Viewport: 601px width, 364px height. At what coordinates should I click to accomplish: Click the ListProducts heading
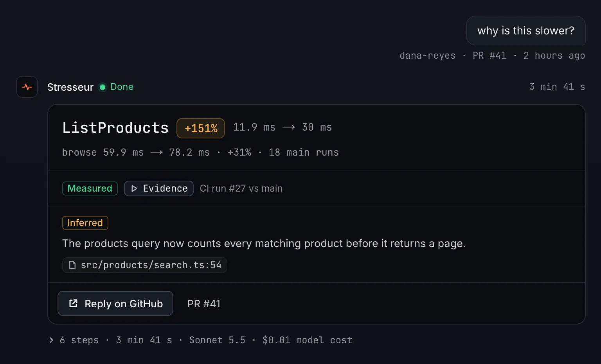click(x=115, y=128)
